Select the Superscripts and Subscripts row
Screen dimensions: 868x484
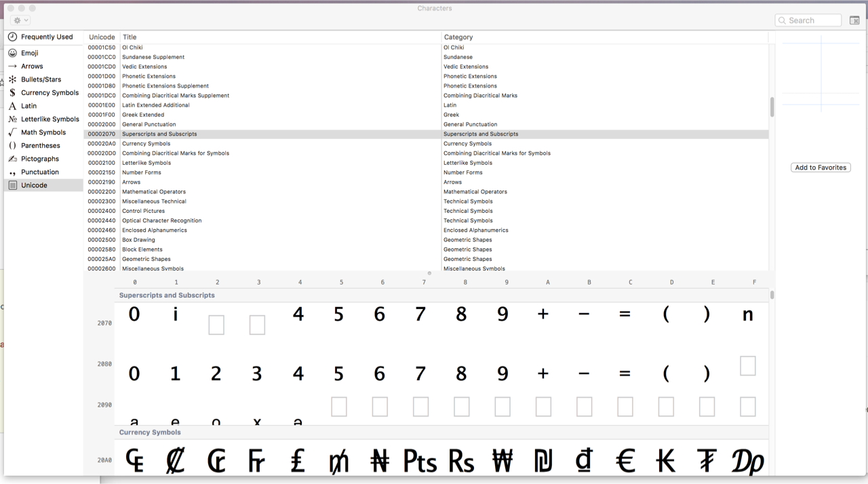pyautogui.click(x=271, y=134)
